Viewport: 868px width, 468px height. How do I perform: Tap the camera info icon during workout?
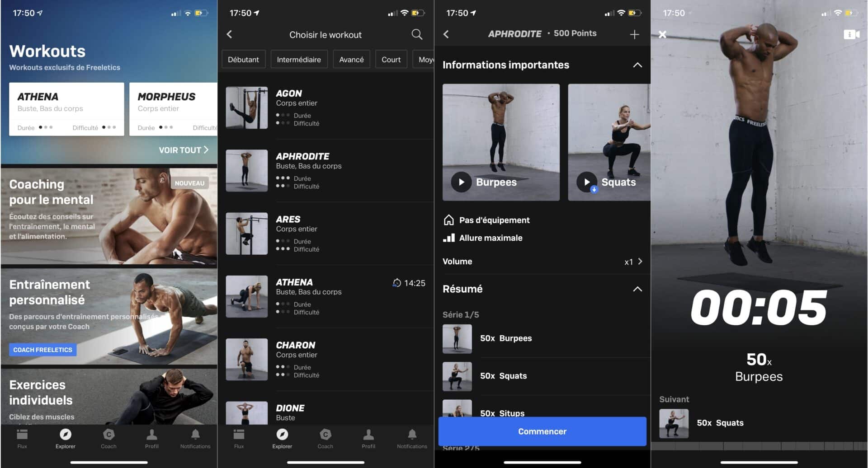pos(852,34)
